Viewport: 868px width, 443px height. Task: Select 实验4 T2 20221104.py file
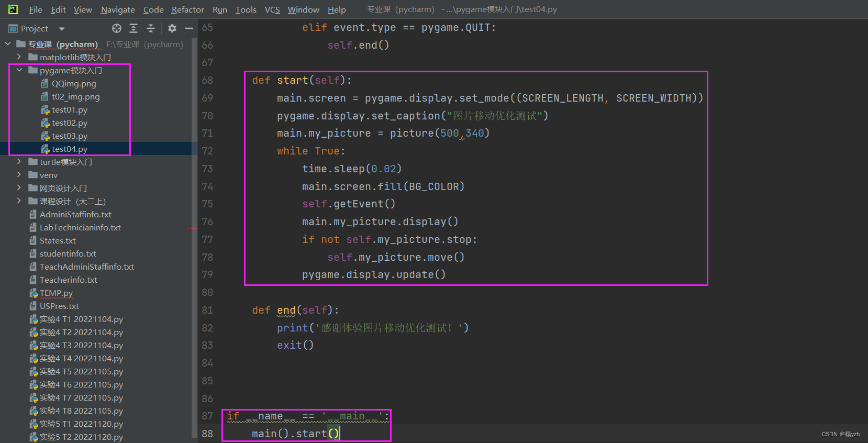point(81,332)
